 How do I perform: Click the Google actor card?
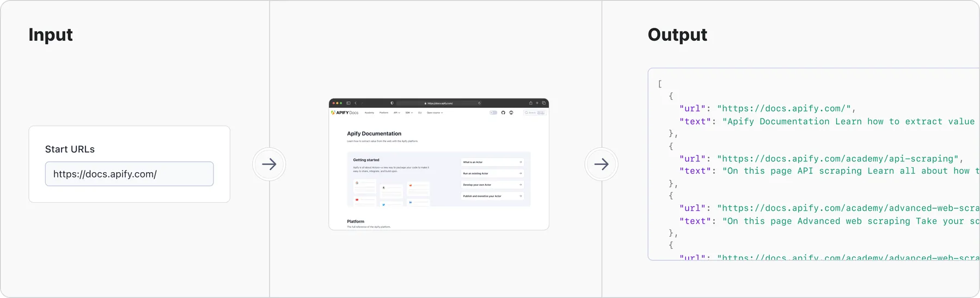[x=365, y=186]
